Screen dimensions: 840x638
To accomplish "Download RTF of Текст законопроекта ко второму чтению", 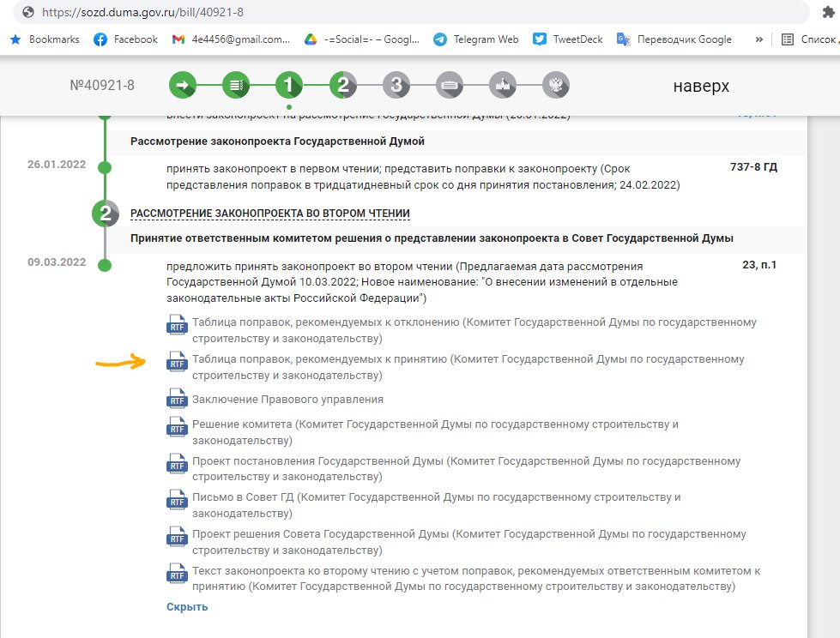I will (177, 574).
